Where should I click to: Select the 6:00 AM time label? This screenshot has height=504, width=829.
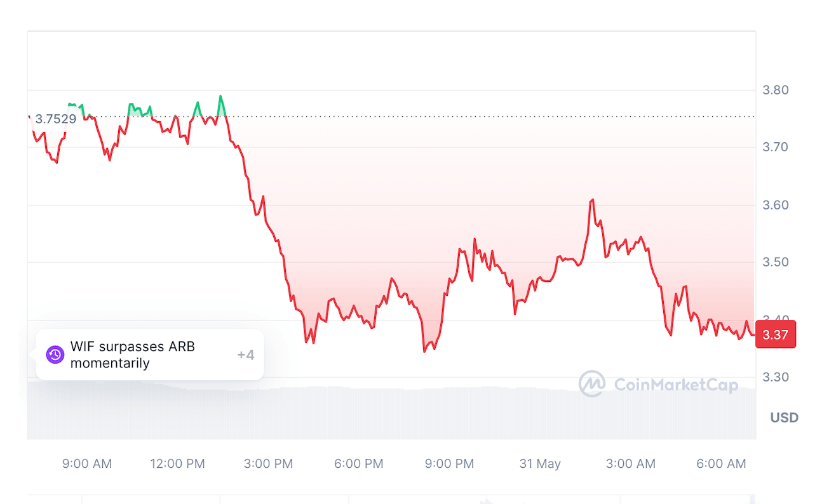(721, 464)
